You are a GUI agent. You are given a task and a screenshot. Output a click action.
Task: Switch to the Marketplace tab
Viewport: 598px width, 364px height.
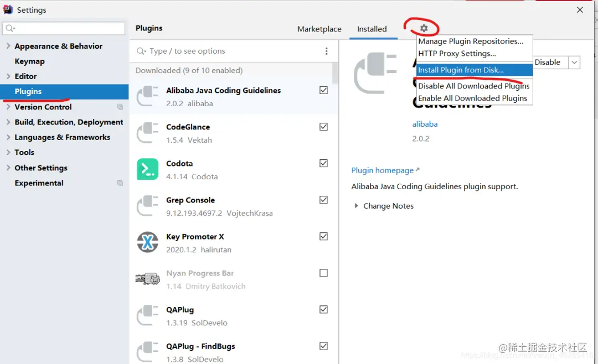319,29
